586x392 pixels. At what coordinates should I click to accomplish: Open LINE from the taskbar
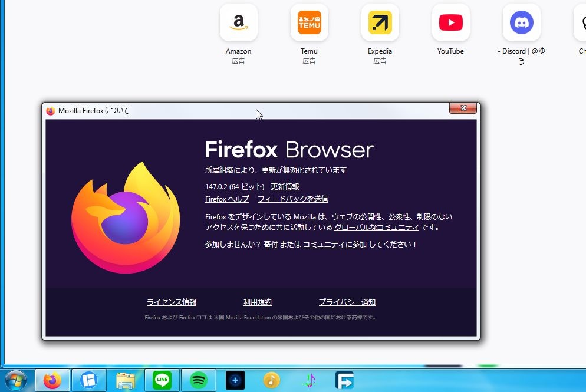[162, 381]
